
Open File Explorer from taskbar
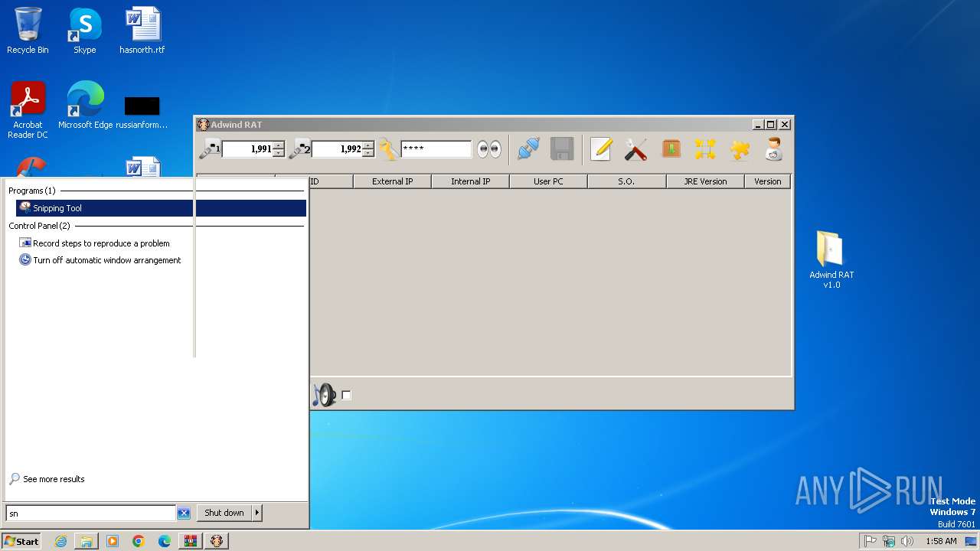[x=87, y=541]
